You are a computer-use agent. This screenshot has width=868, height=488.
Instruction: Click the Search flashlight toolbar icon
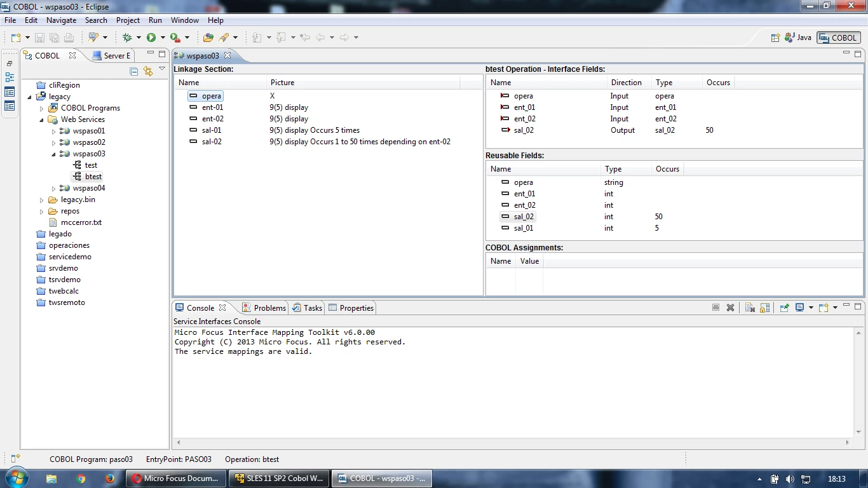pyautogui.click(x=224, y=37)
